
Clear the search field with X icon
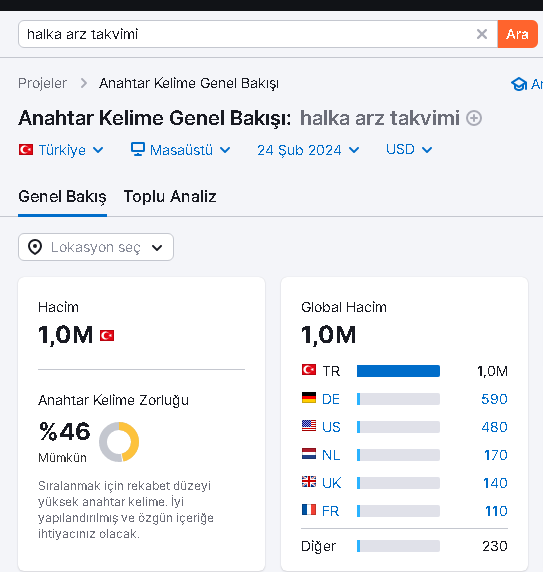tap(482, 34)
